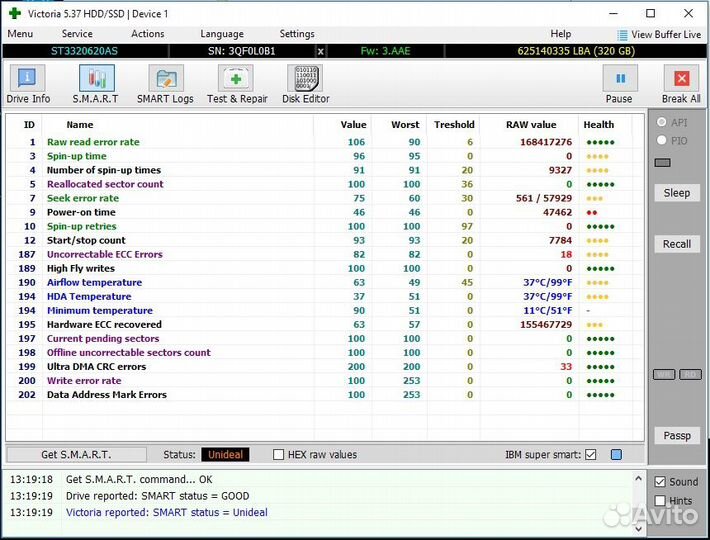Viewport: 710px width, 540px height.
Task: Click the Passp button
Action: [677, 435]
